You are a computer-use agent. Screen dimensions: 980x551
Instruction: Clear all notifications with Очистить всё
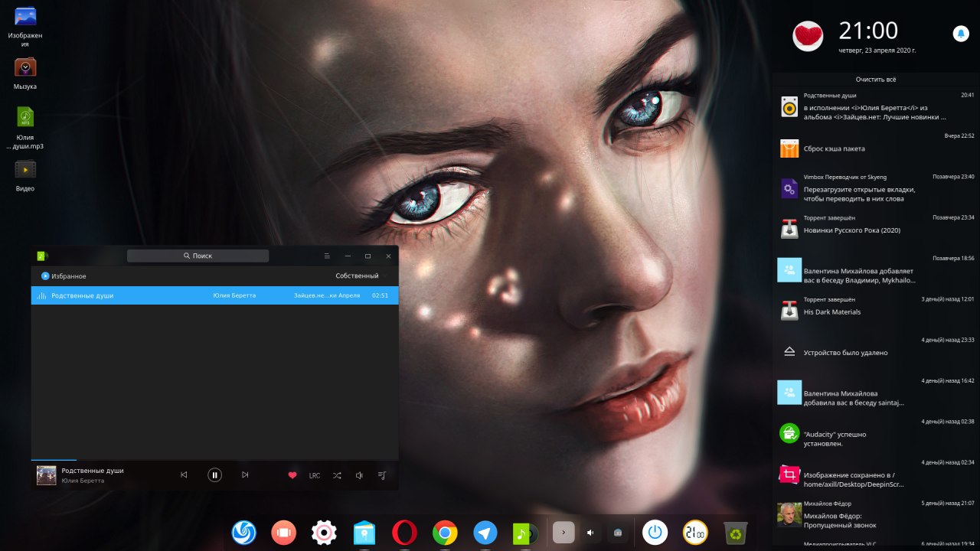876,80
